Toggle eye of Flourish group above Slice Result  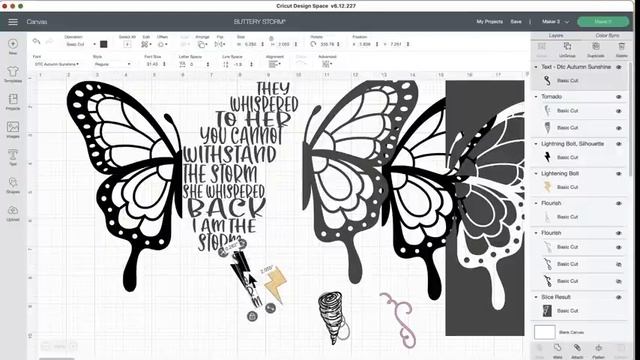tap(619, 233)
